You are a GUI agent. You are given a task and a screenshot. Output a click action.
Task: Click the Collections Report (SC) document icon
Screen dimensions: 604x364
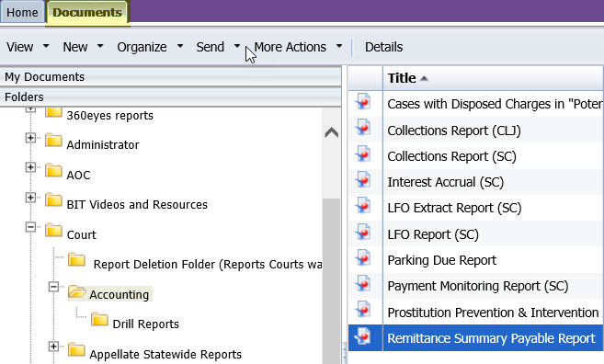[x=363, y=154]
